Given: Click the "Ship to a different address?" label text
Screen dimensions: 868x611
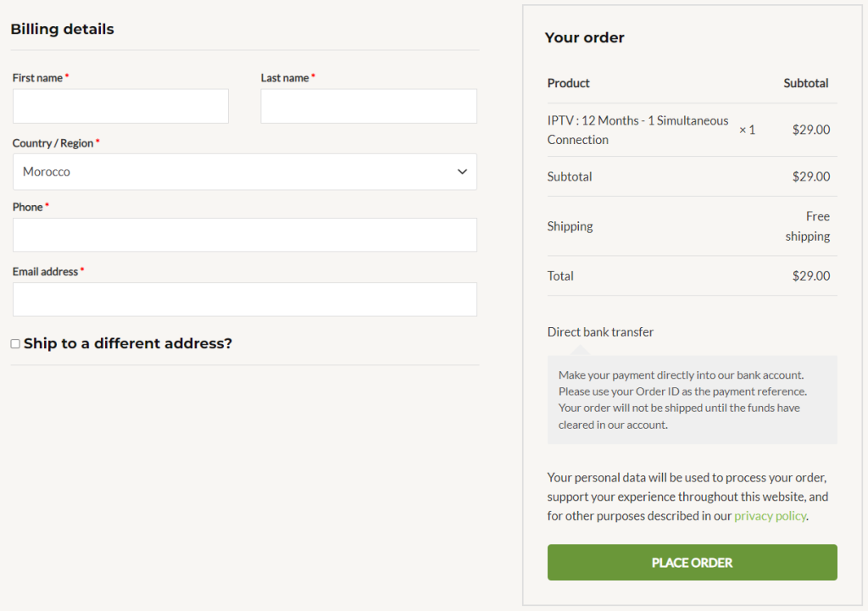Looking at the screenshot, I should 127,343.
